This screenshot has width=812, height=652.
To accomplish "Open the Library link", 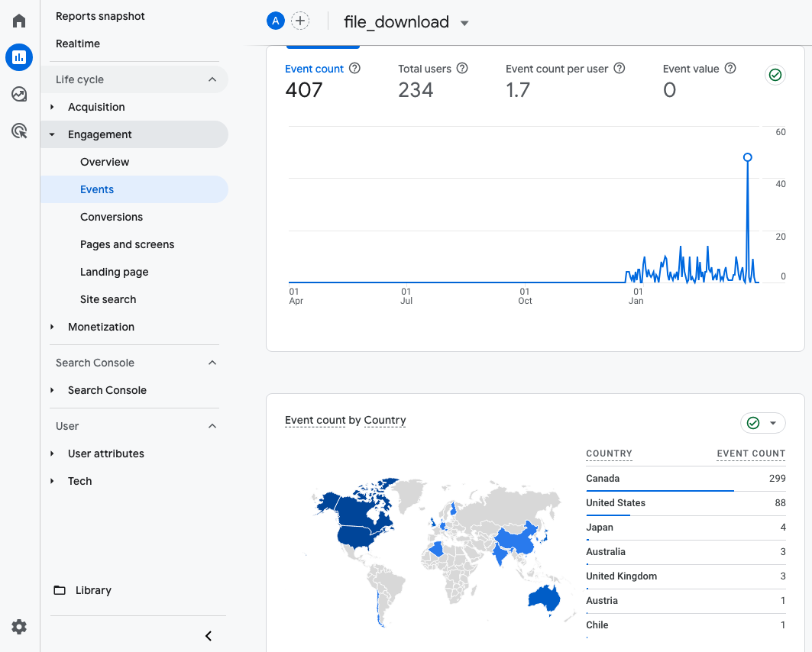I will 93,590.
